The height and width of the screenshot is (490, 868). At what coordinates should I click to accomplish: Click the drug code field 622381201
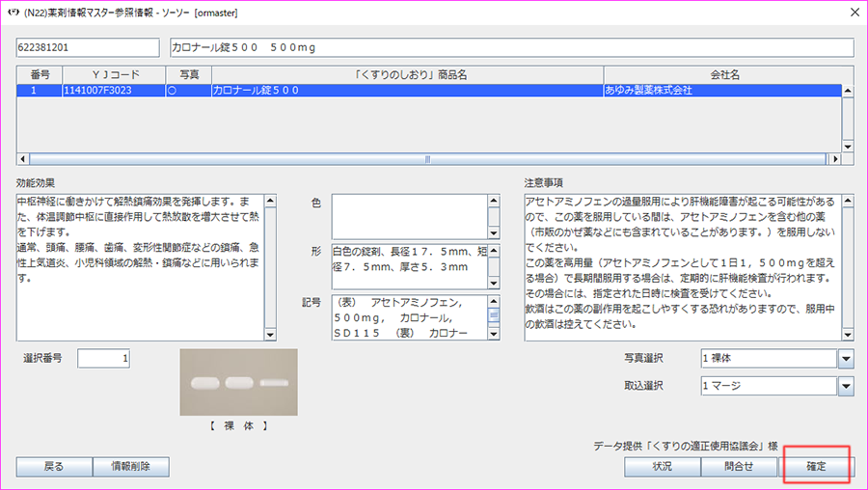pos(88,47)
